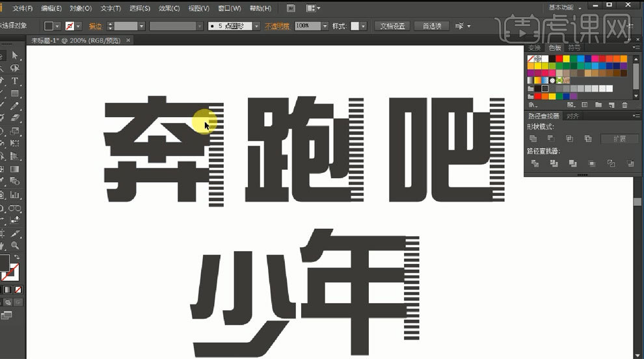Select the Type tool (T)
This screenshot has width=644, height=359.
(15, 81)
